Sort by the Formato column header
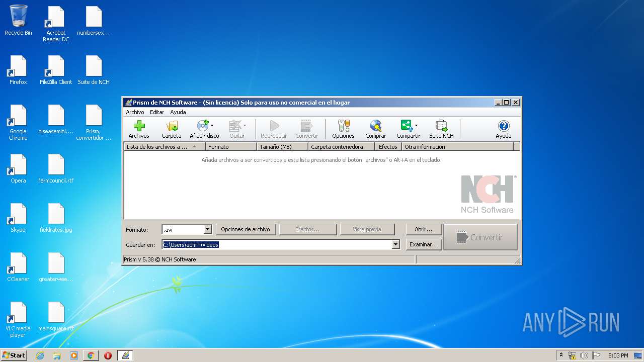 pos(231,147)
